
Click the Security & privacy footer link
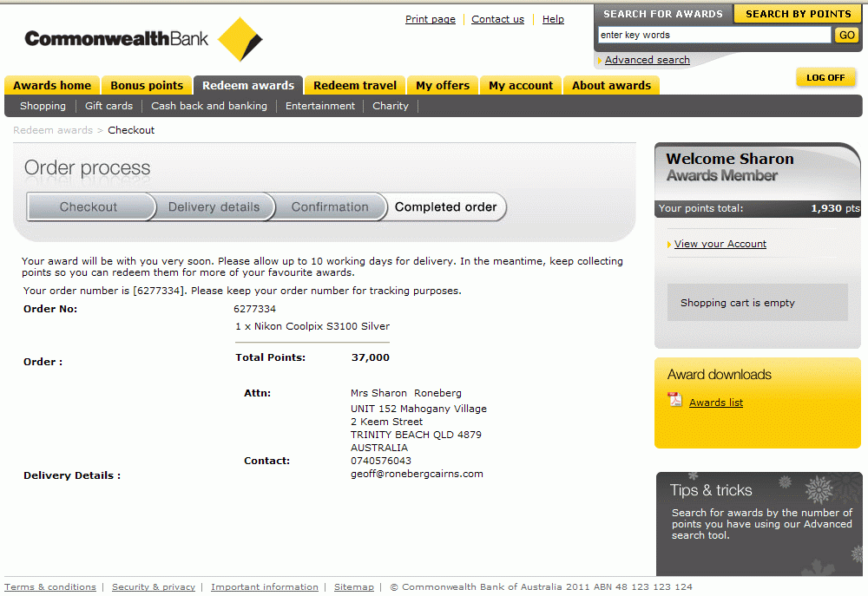point(154,586)
